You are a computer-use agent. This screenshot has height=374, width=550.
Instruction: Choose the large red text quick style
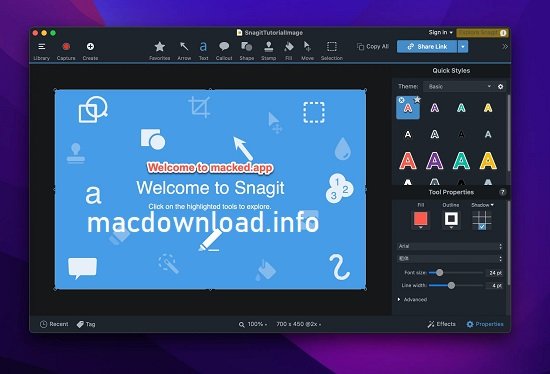(408, 161)
